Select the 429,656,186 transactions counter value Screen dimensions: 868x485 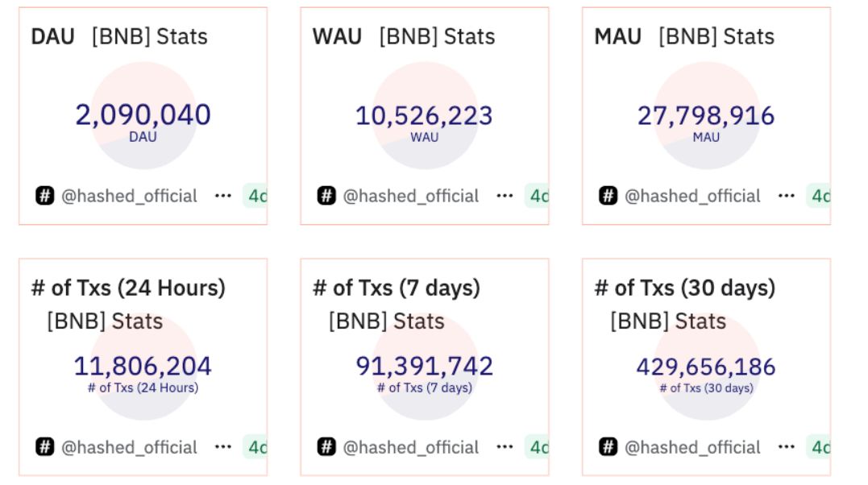706,367
